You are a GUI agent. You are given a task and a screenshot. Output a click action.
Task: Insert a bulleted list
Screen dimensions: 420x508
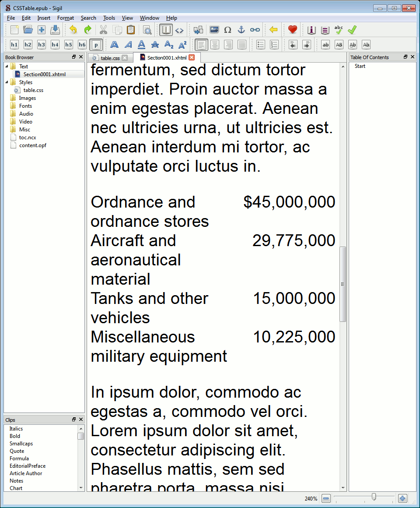point(260,45)
